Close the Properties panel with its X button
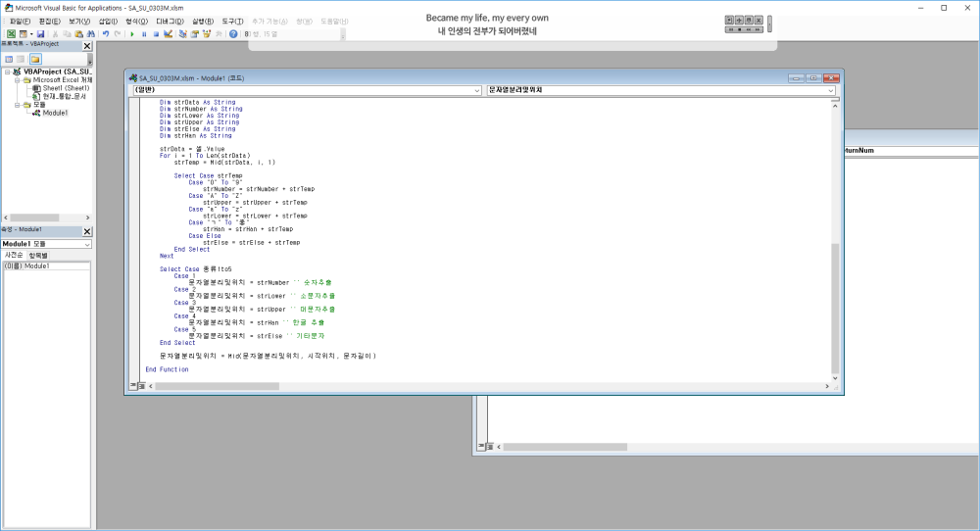 [x=86, y=232]
